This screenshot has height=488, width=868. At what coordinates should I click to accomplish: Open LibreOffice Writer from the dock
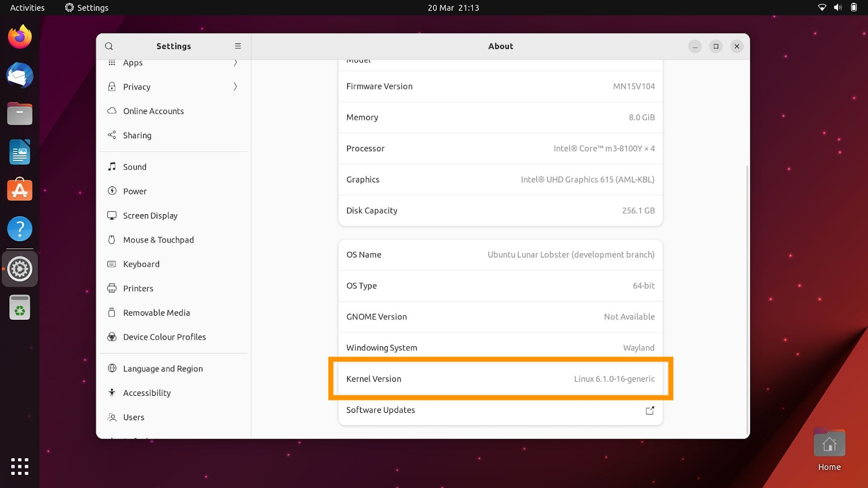pyautogui.click(x=20, y=152)
